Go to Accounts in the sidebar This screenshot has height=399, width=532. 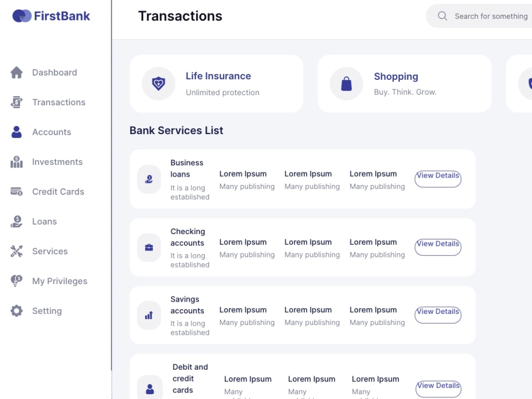click(52, 132)
